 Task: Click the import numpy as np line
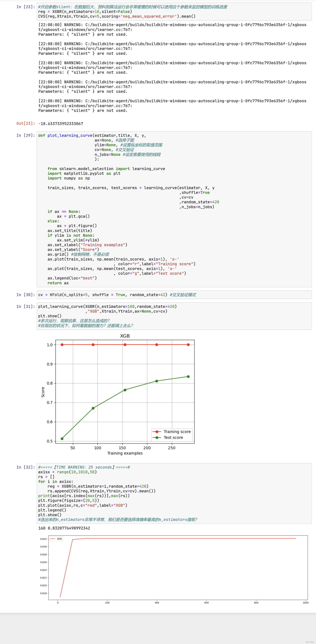(x=69, y=178)
